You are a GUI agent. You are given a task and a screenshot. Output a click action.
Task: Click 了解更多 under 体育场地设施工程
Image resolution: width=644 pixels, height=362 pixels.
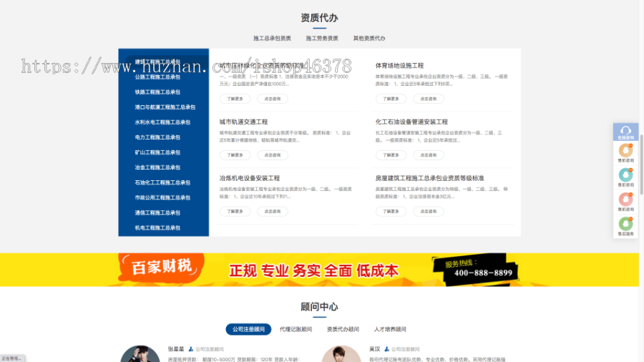pyautogui.click(x=391, y=99)
